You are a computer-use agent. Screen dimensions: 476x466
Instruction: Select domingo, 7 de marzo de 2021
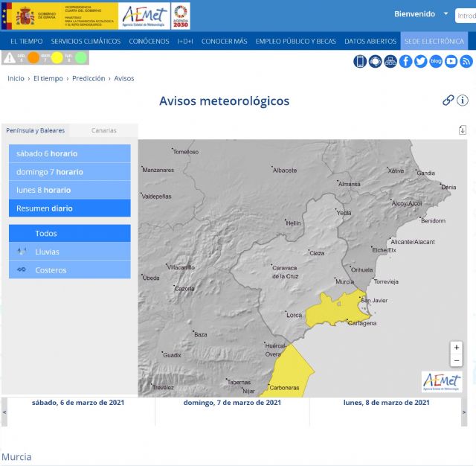(x=232, y=403)
